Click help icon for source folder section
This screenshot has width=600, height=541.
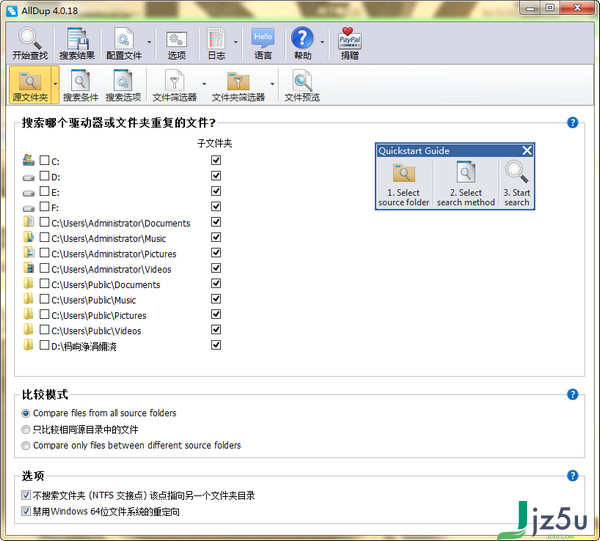(x=572, y=122)
